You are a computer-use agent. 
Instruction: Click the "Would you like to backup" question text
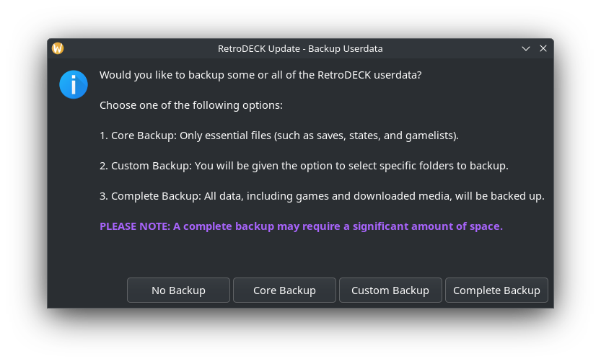(x=260, y=75)
